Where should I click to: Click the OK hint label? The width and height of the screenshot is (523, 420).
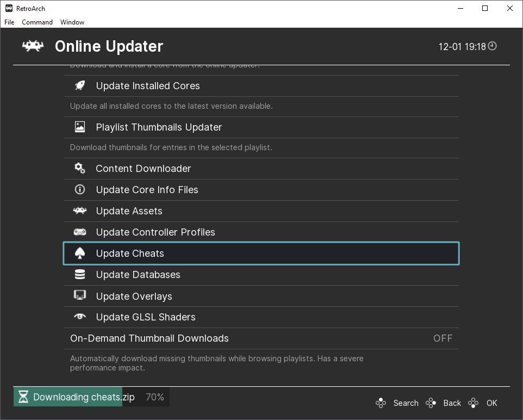pos(491,403)
